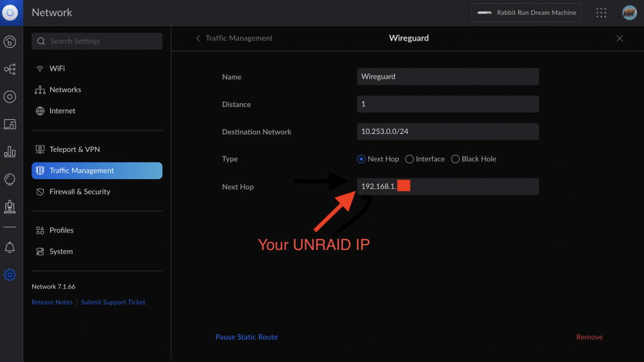
Task: Select the Next Hop type radio
Action: coord(361,159)
